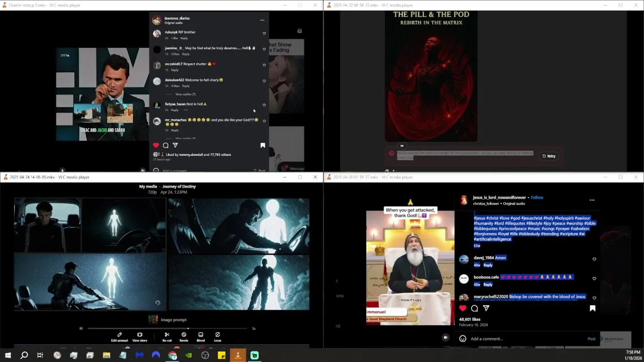Toggle bookmark on lawrence_diaries post
644x362 pixels.
[x=263, y=145]
